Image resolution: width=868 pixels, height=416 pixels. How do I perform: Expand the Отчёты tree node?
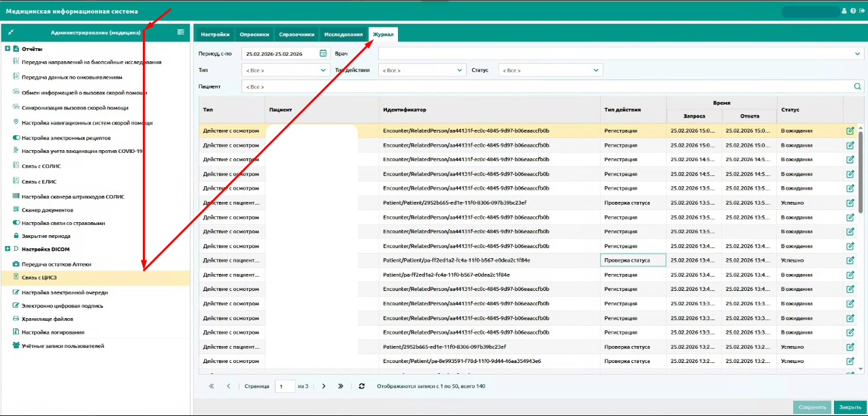point(7,49)
